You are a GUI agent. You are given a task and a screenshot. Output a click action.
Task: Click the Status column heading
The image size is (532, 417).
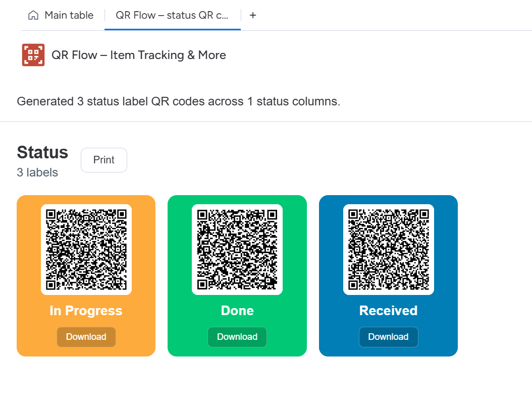click(42, 152)
